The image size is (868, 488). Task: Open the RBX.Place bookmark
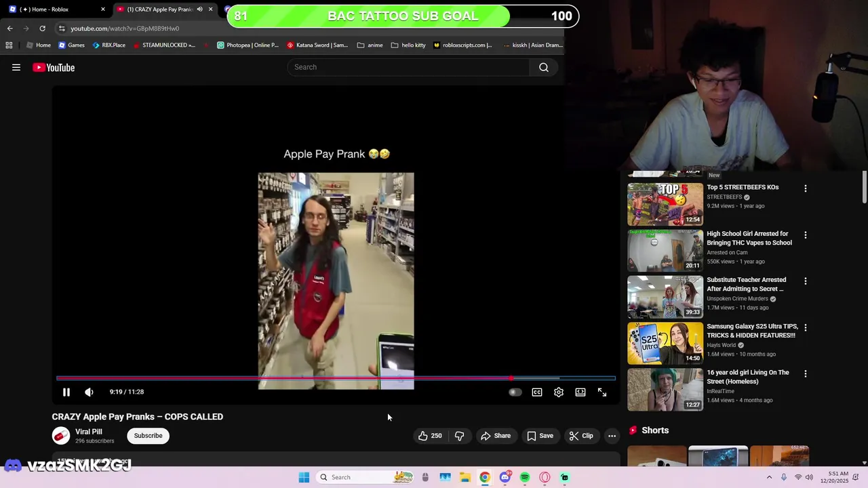pos(108,45)
